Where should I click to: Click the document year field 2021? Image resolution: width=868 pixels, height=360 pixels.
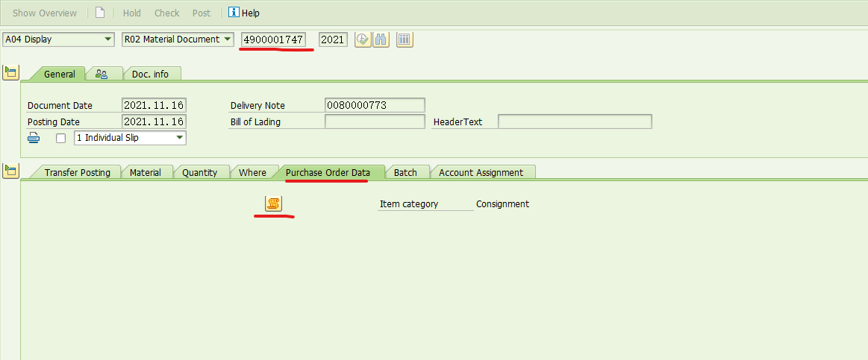tap(334, 40)
